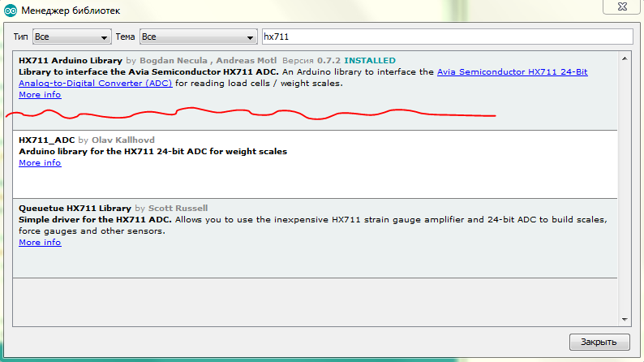Click the Закрыть button
Screen dimensions: 644x362
[599, 342]
